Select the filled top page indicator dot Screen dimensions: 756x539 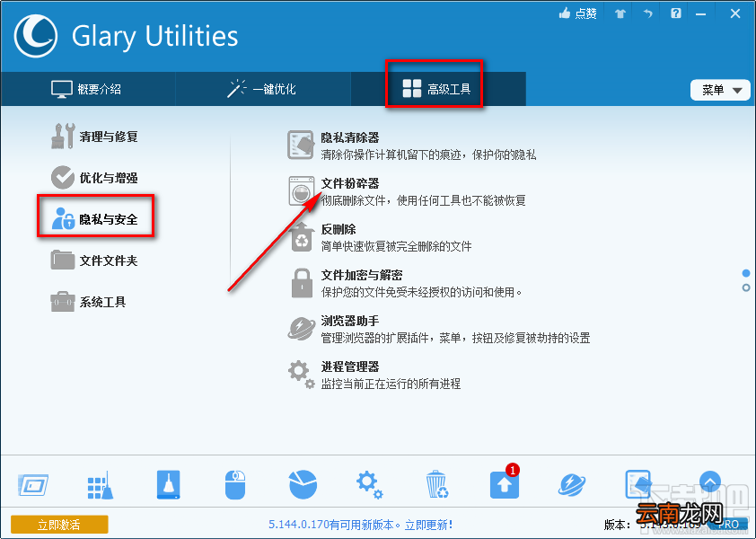click(746, 274)
